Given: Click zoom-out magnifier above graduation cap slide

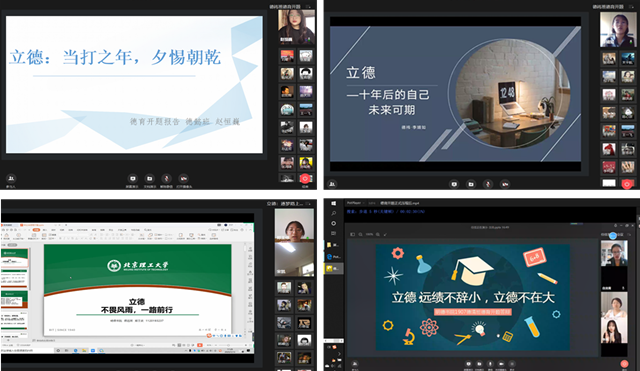Looking at the screenshot, I should coord(360,234).
